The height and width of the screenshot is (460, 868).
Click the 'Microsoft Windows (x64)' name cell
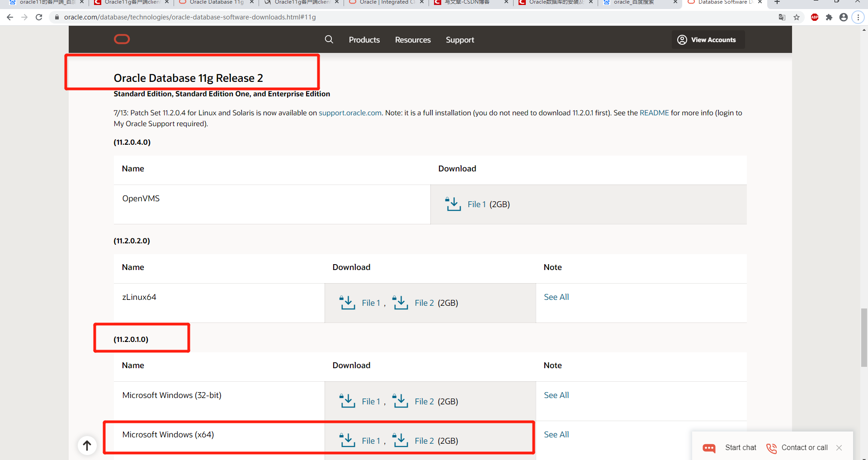pos(219,441)
